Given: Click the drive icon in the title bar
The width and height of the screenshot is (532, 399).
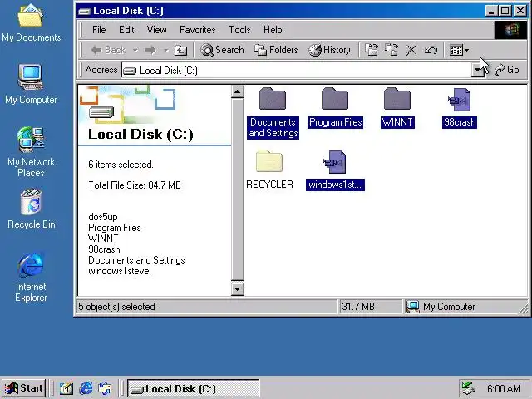Looking at the screenshot, I should [84, 12].
